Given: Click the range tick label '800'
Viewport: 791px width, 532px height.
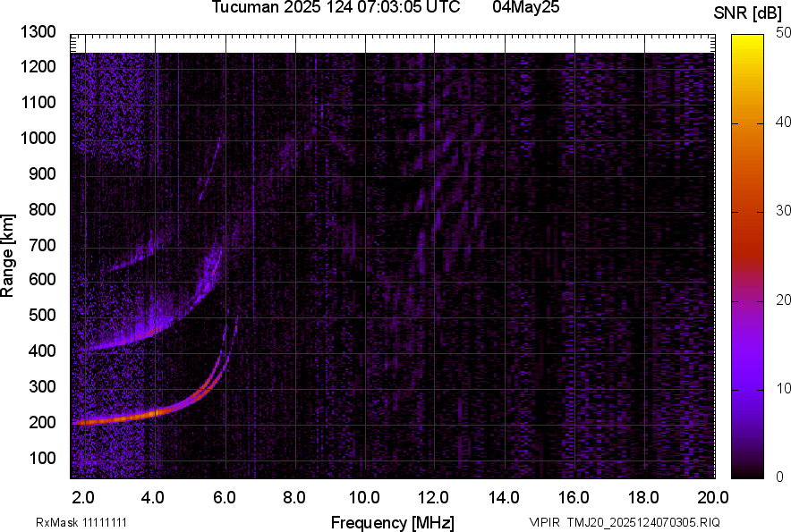Looking at the screenshot, I should pyautogui.click(x=42, y=209).
